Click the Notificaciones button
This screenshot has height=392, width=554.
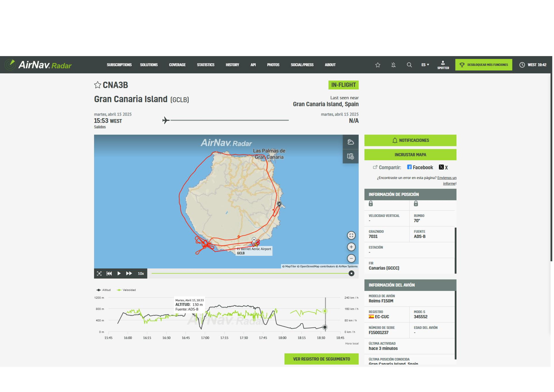click(x=410, y=140)
